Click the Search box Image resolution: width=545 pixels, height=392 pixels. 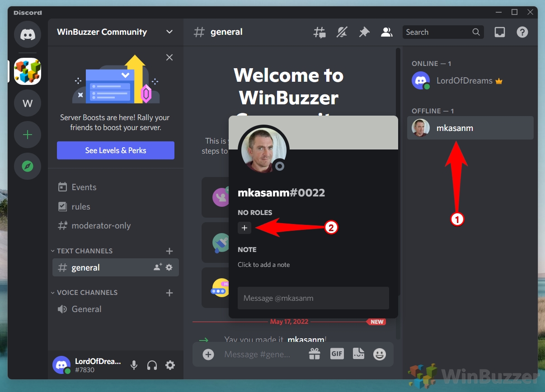pos(443,32)
